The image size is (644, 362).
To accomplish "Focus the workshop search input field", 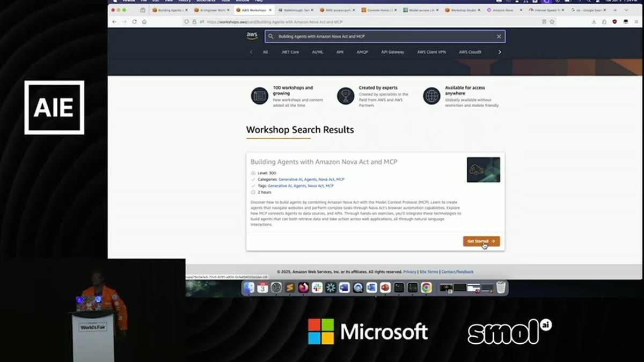I will [385, 36].
